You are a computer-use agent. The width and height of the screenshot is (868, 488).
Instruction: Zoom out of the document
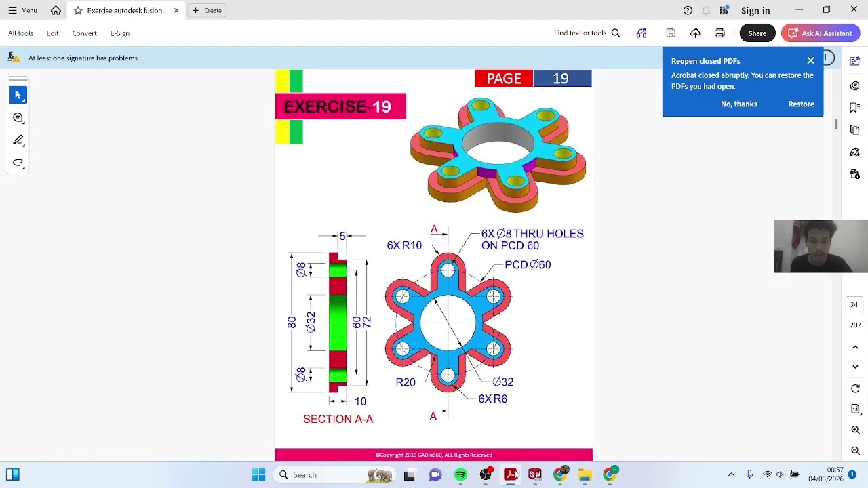(855, 451)
